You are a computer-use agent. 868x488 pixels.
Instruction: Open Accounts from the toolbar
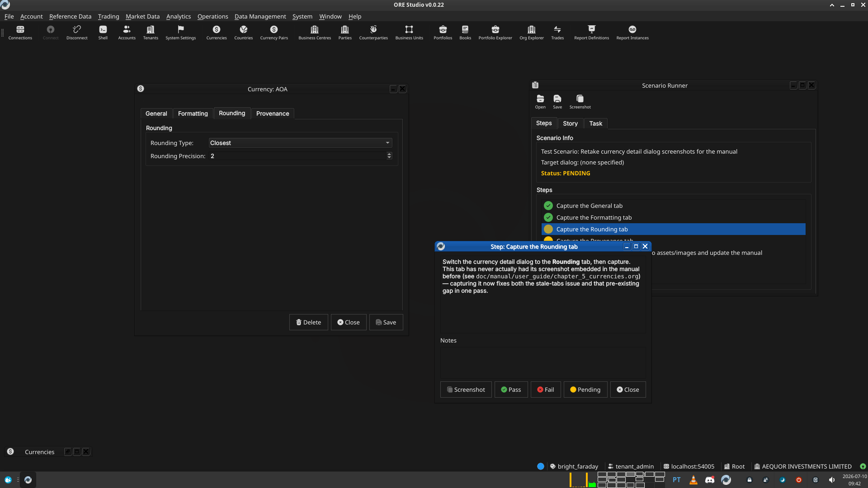point(127,33)
